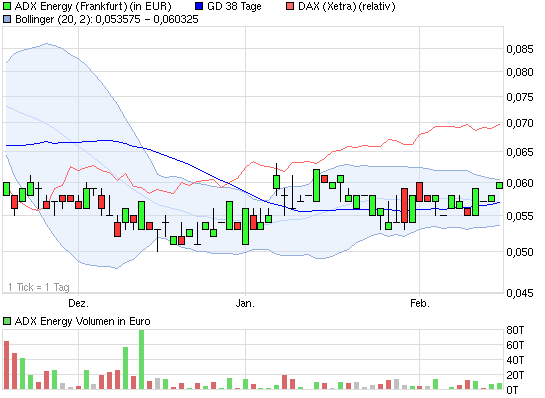The width and height of the screenshot is (545, 398).
Task: Click the 0,085 price axis label
Action: [x=520, y=49]
